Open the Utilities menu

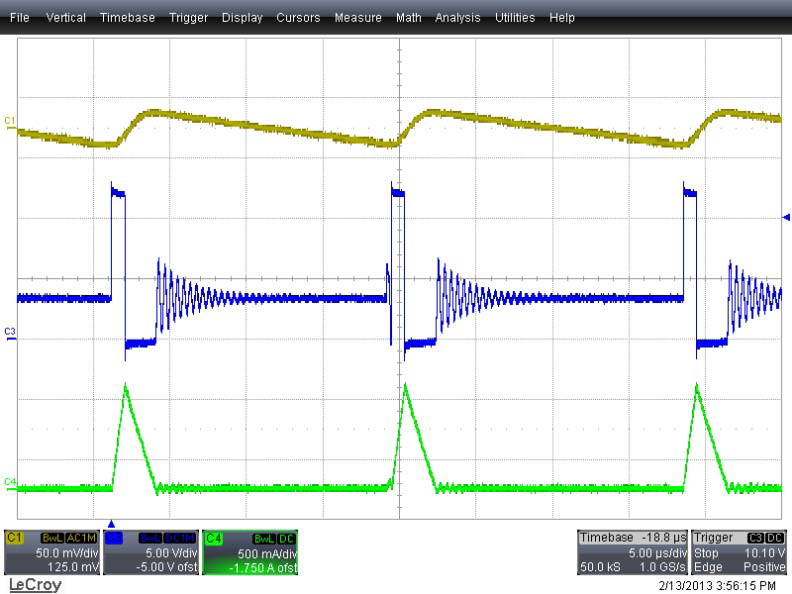[x=514, y=18]
